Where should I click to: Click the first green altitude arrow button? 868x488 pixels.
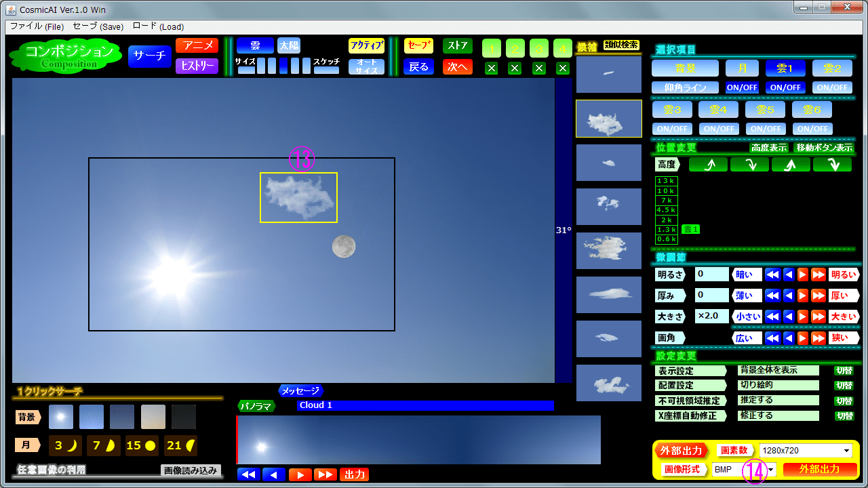pos(708,165)
